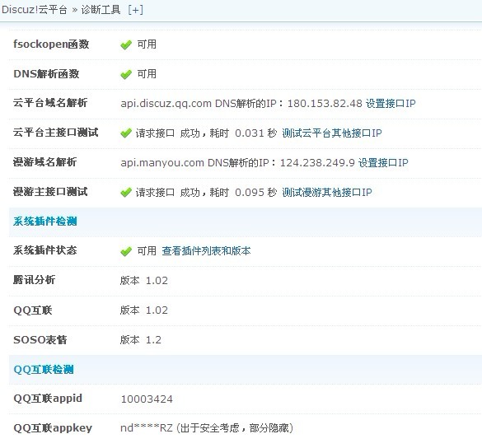Viewport: 482px width, 448px height.
Task: Click the 系统插件检测 section header
Action: 44,222
